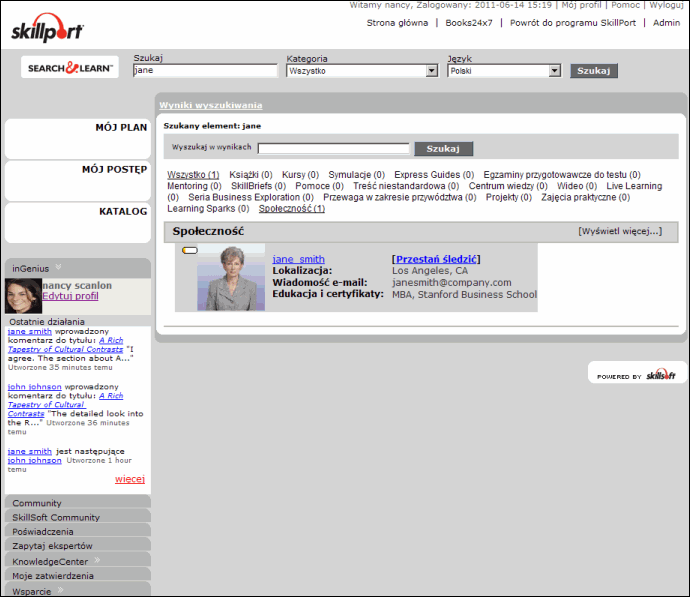
Task: Click the top Szukaj search button
Action: click(594, 71)
